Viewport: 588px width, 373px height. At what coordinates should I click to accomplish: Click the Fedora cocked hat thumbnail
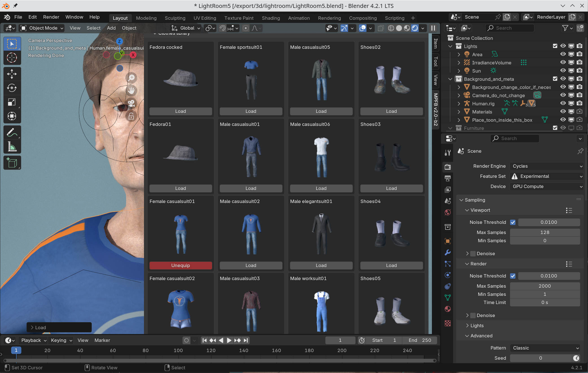click(x=180, y=79)
